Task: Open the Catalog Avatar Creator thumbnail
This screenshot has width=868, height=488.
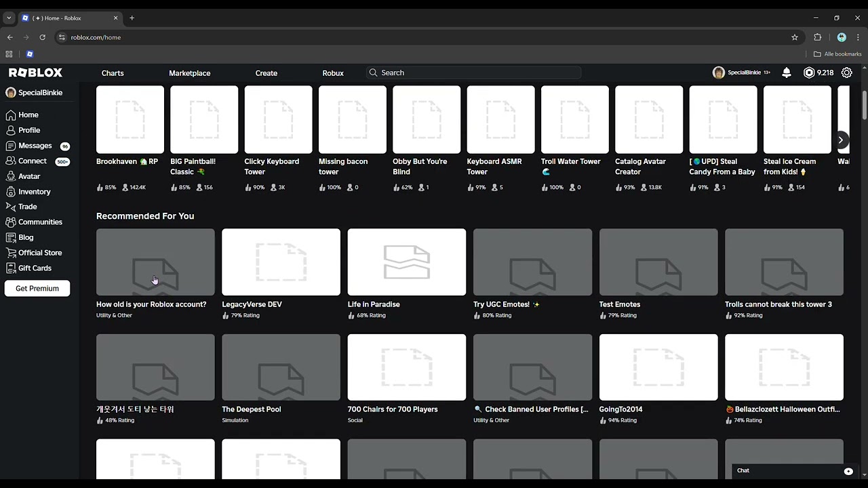Action: pyautogui.click(x=649, y=119)
